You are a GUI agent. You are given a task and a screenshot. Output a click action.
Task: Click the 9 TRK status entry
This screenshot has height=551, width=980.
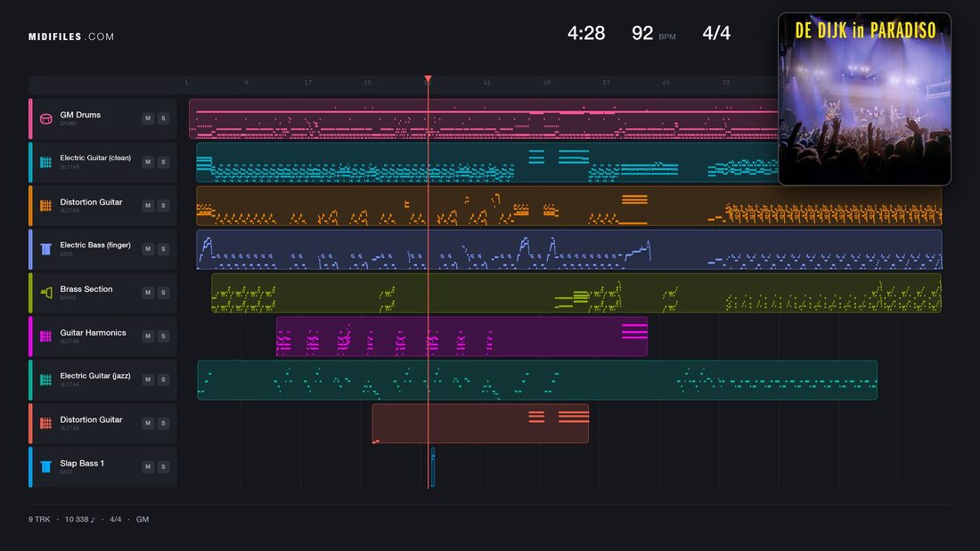[x=38, y=519]
